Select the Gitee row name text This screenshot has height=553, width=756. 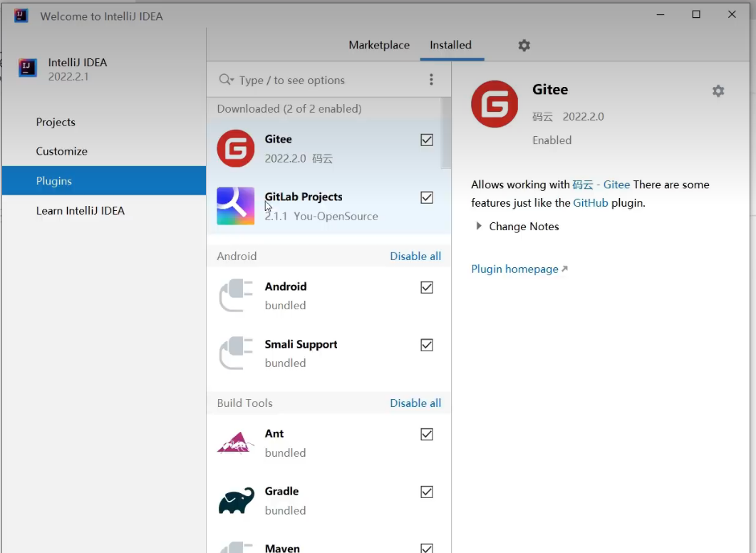[x=278, y=139]
